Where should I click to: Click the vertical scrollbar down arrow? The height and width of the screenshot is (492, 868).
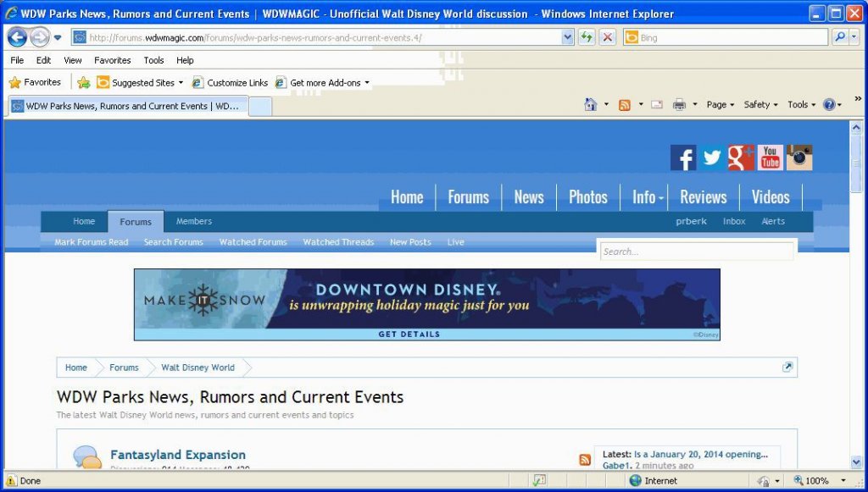pyautogui.click(x=856, y=462)
